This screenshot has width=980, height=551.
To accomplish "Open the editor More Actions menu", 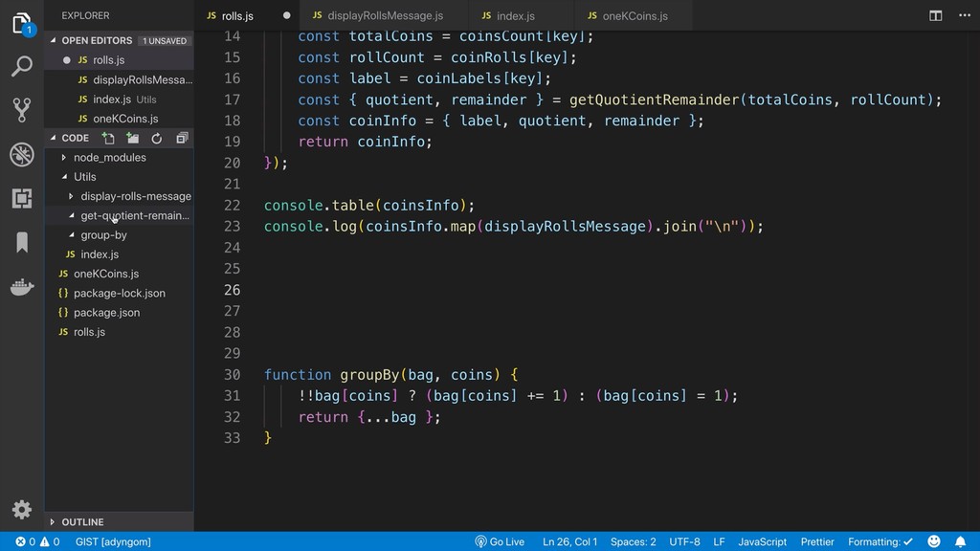I will [x=965, y=15].
